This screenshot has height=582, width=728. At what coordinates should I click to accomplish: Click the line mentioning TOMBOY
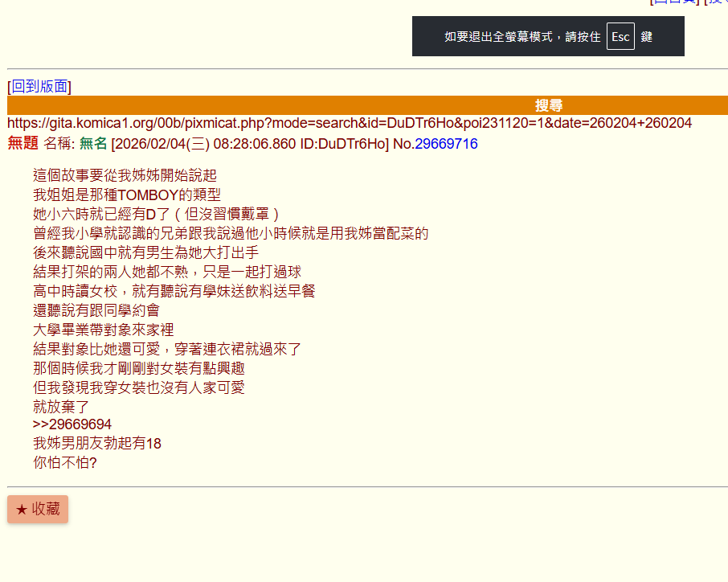[127, 195]
